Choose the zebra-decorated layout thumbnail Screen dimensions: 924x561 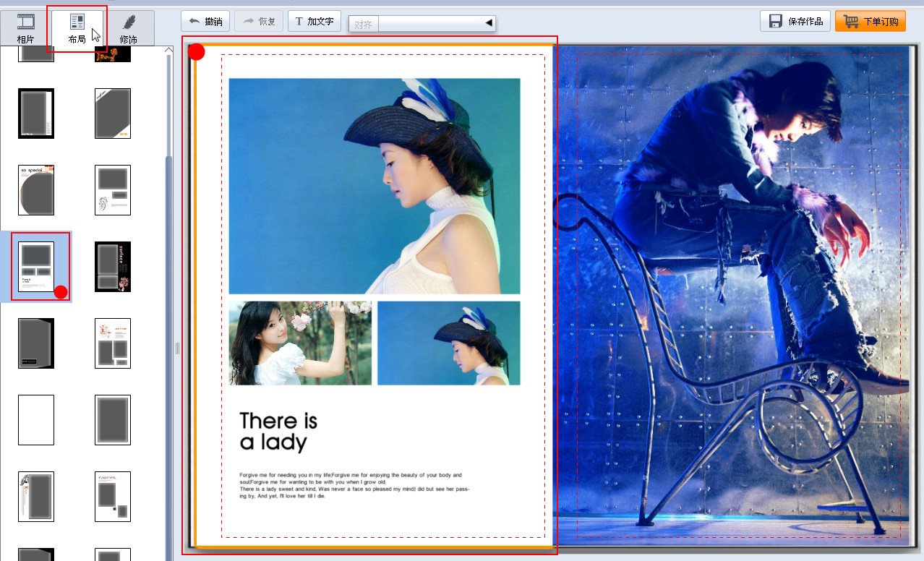[x=36, y=497]
